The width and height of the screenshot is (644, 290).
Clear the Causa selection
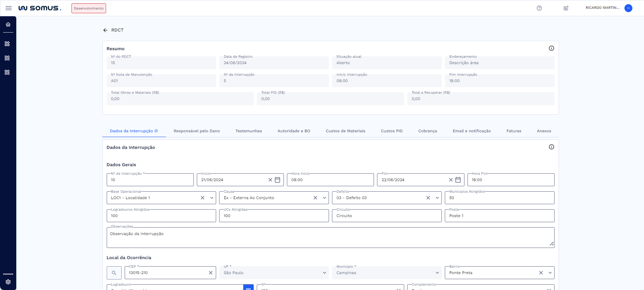315,198
